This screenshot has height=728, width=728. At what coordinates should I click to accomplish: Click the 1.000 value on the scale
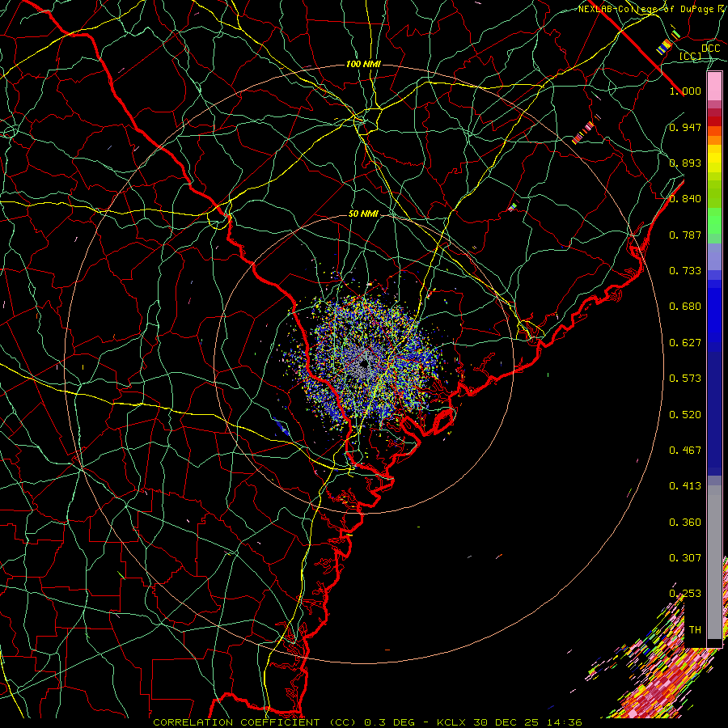[685, 91]
